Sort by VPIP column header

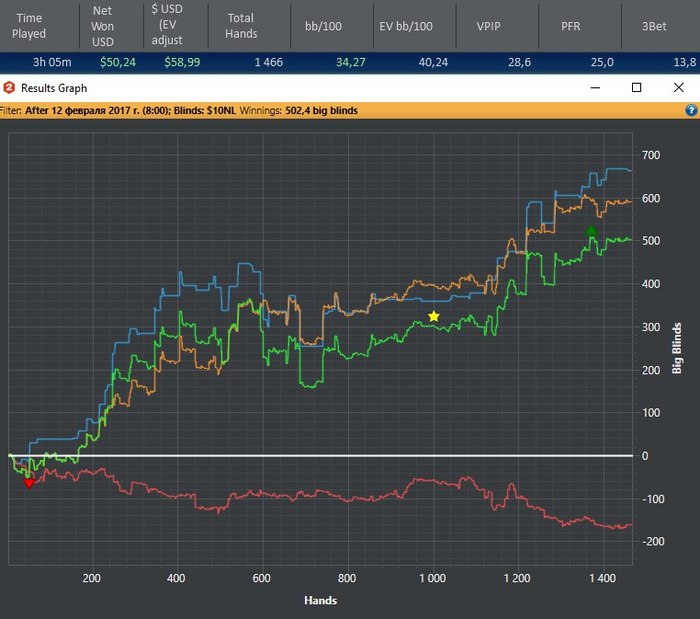pos(488,26)
